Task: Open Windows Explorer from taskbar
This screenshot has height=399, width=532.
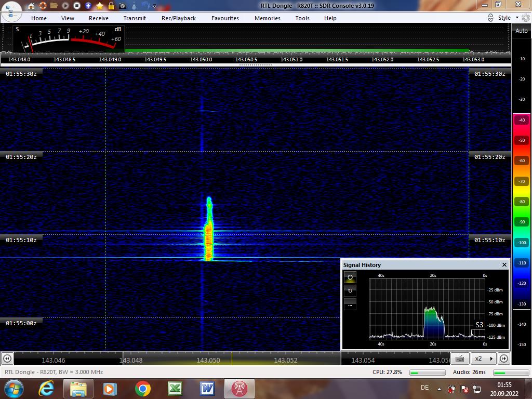Action: 78,389
